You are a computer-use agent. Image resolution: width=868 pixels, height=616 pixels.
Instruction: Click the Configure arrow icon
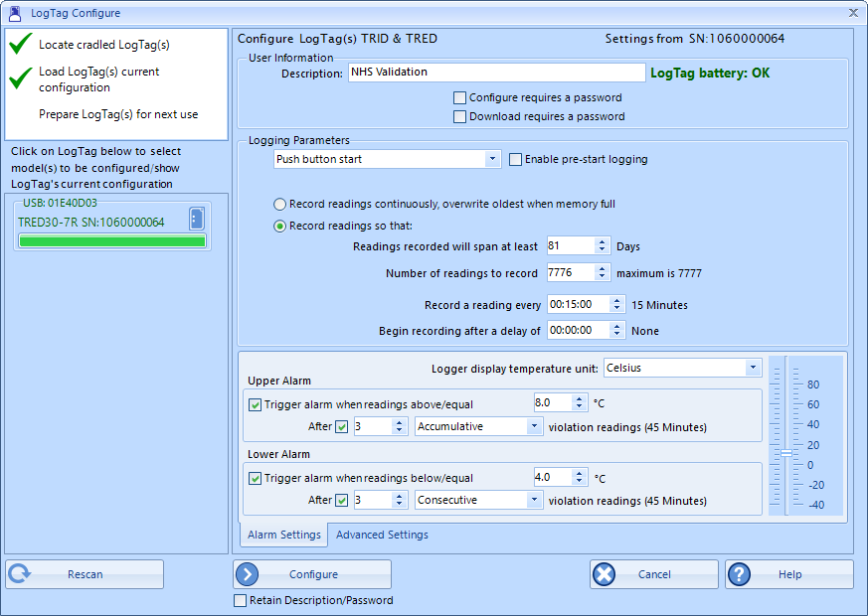(x=249, y=574)
